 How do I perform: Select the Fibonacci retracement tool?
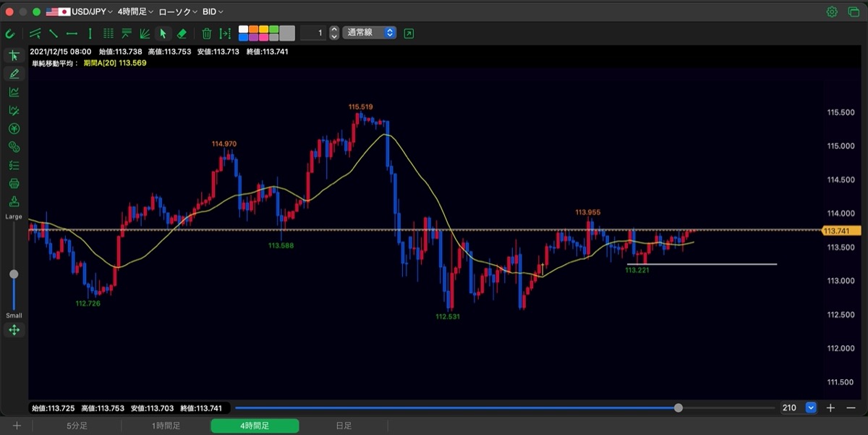tap(127, 33)
